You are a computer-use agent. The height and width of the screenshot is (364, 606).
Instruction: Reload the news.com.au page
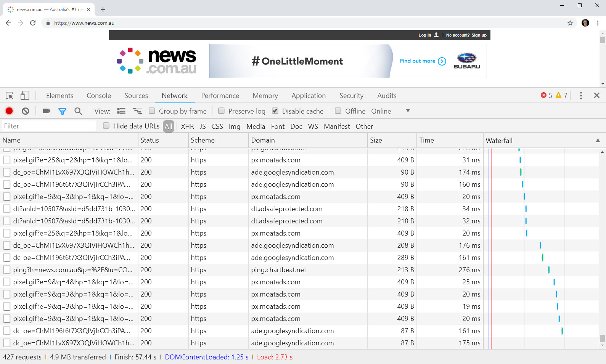point(33,23)
